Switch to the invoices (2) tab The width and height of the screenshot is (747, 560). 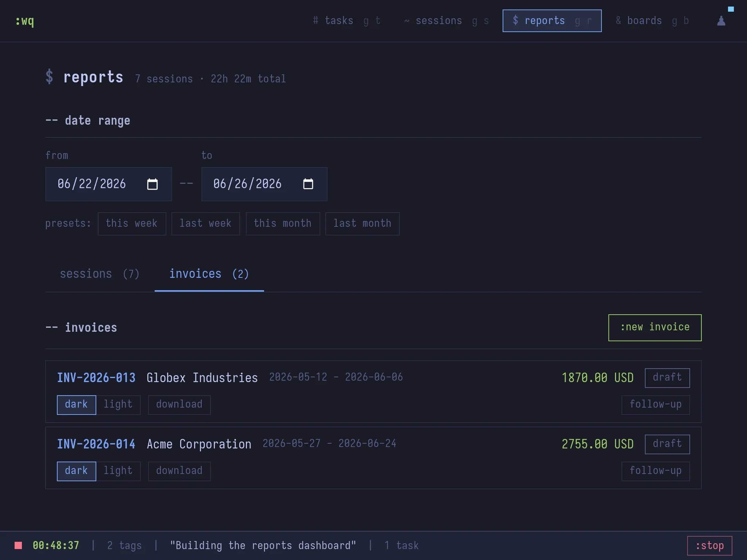[x=209, y=274]
